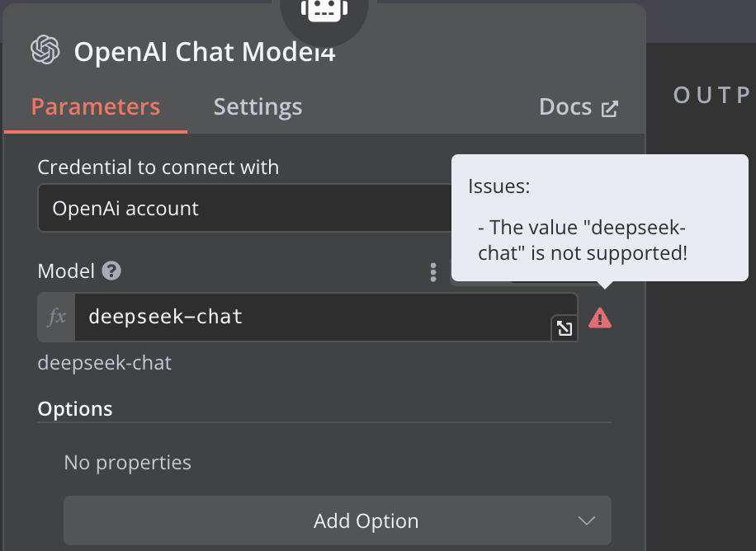Image resolution: width=756 pixels, height=551 pixels.
Task: Click the Model help question mark icon
Action: tap(112, 271)
